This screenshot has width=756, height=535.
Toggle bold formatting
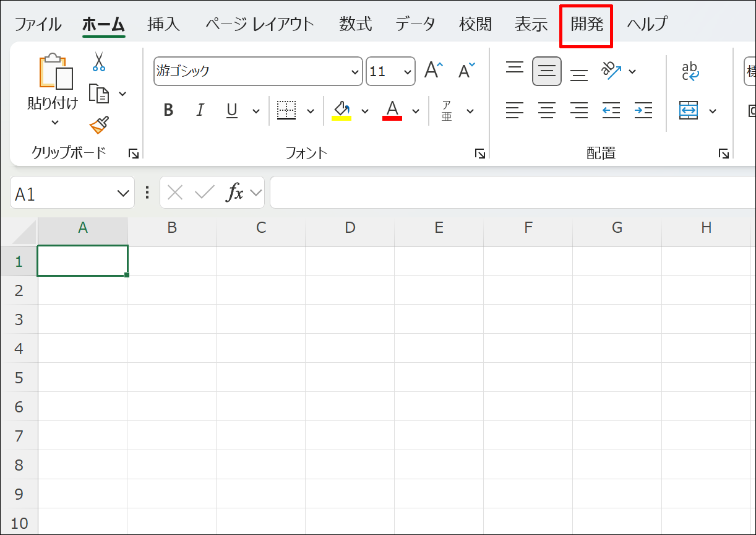pyautogui.click(x=168, y=110)
